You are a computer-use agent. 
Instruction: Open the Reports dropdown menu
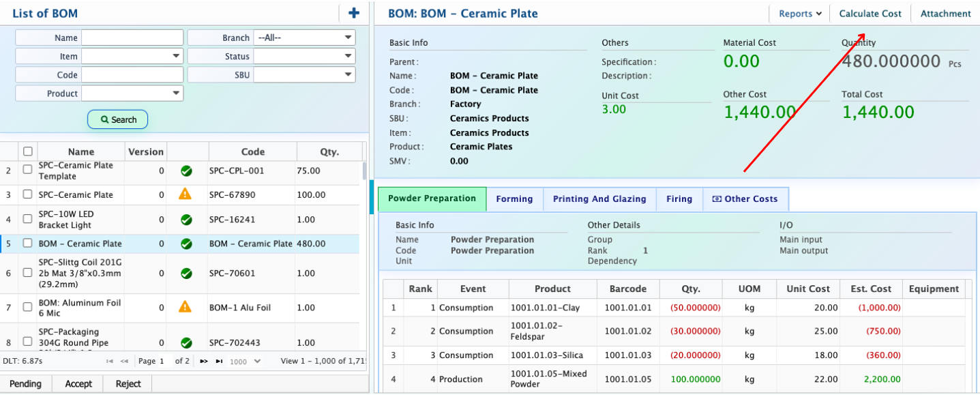click(x=800, y=14)
